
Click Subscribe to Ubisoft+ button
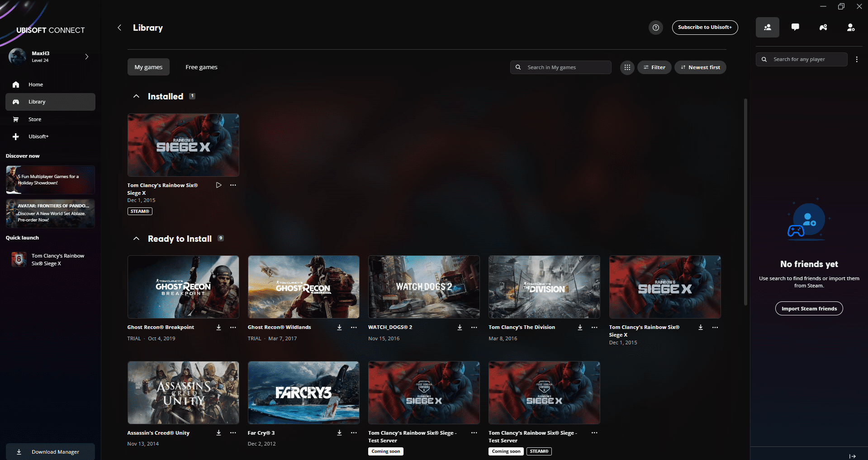coord(705,28)
